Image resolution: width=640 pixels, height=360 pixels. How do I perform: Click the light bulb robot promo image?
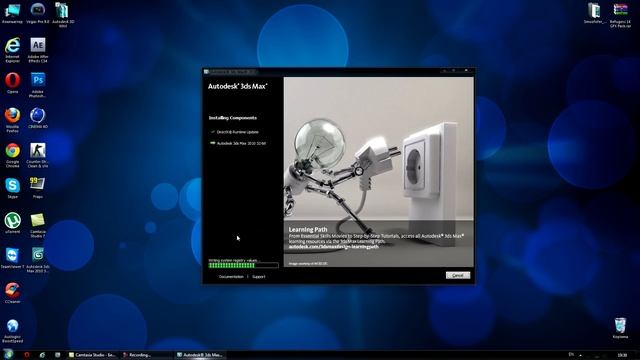tap(379, 172)
